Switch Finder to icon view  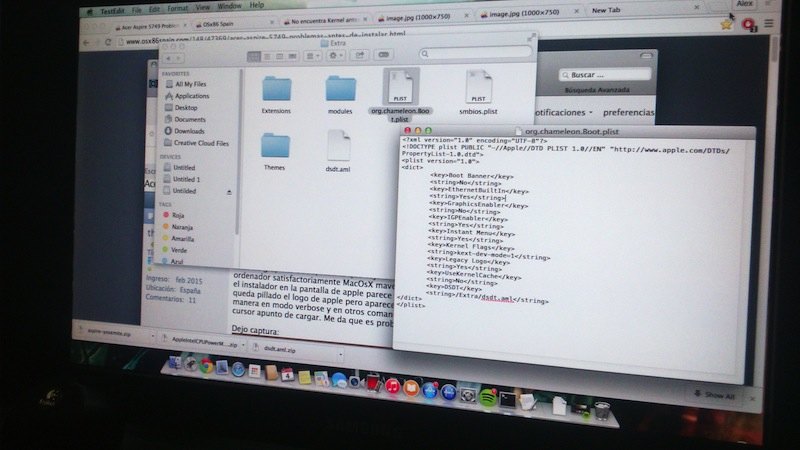[x=254, y=57]
